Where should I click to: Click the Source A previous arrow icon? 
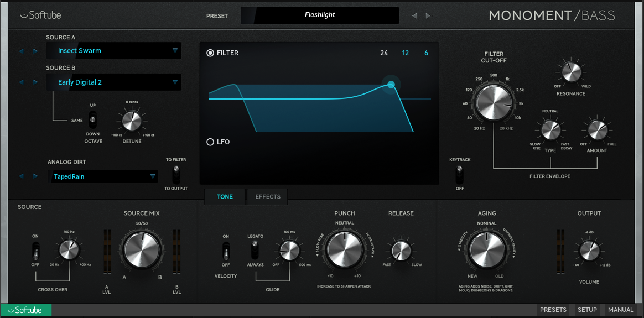pos(22,51)
